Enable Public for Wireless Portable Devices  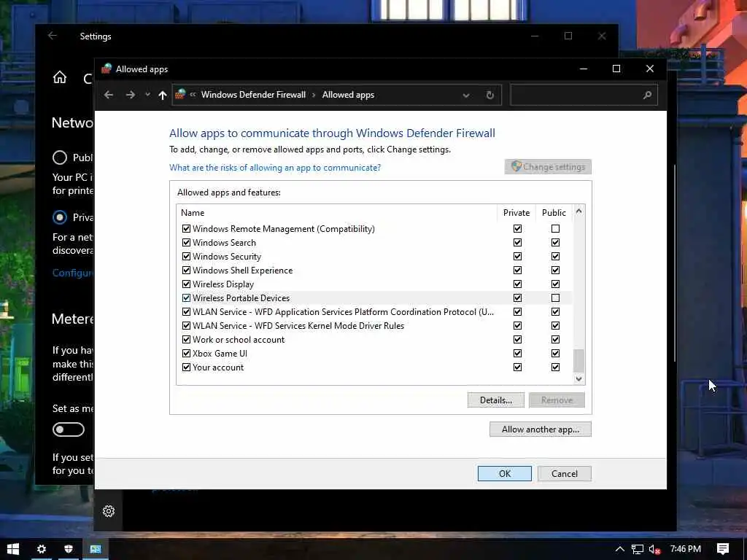(x=555, y=297)
